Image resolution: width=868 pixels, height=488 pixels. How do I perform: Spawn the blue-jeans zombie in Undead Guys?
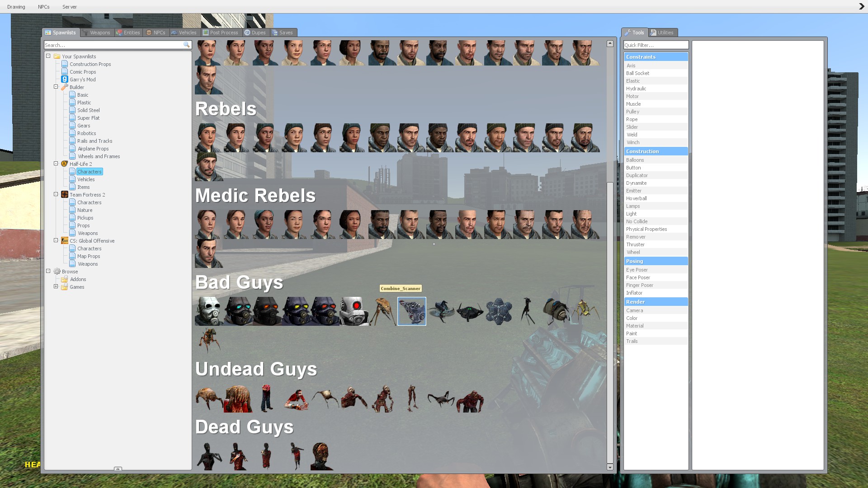click(x=267, y=398)
